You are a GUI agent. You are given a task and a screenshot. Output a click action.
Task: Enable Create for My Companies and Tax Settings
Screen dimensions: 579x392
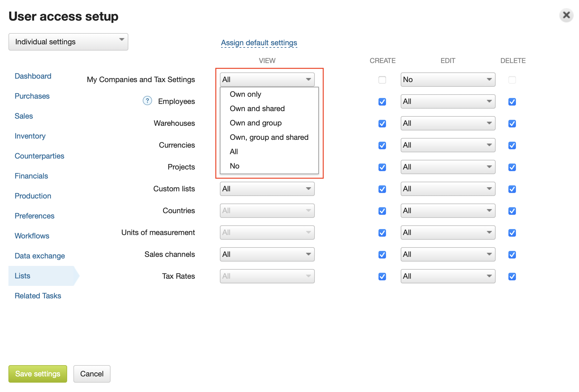[382, 80]
